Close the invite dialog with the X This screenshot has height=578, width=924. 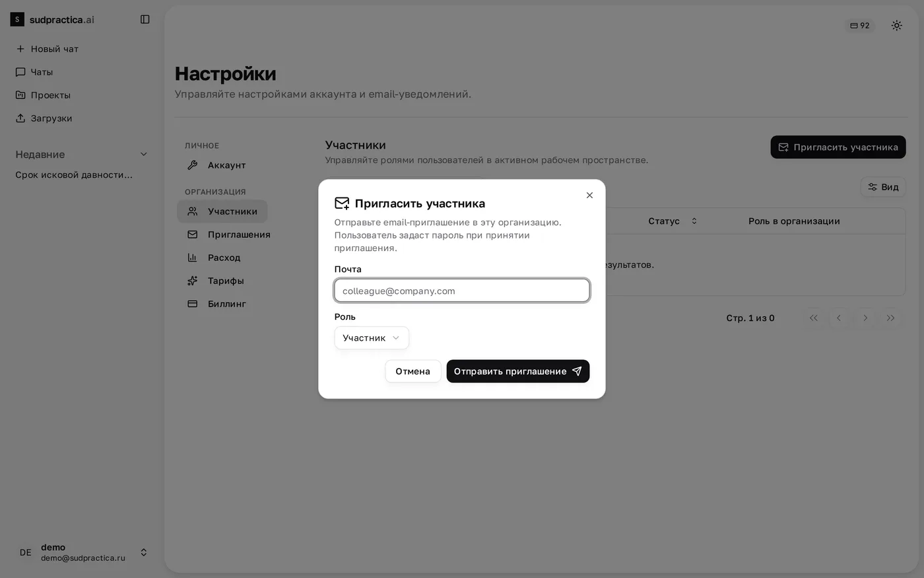(589, 196)
